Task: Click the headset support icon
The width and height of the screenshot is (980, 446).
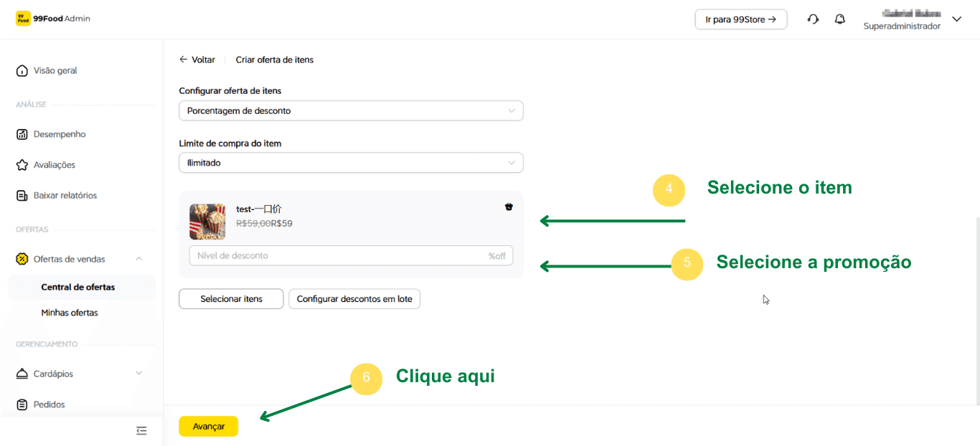Action: click(x=813, y=19)
